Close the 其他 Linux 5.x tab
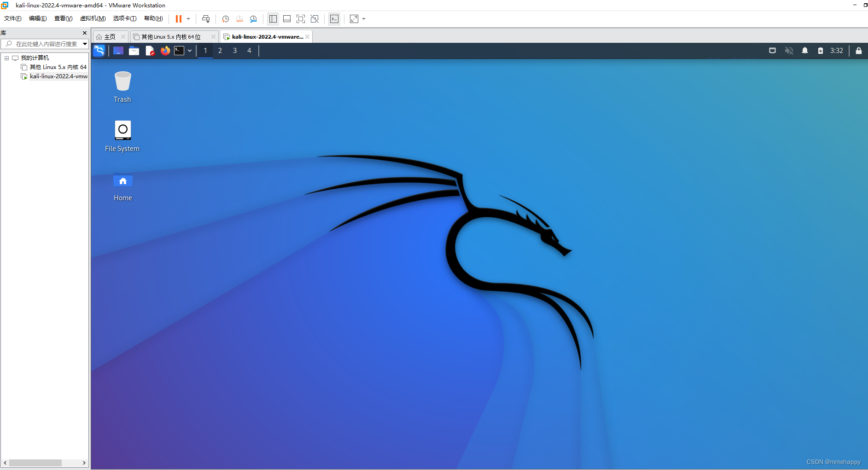Screen dimensions: 868x470 pos(213,37)
